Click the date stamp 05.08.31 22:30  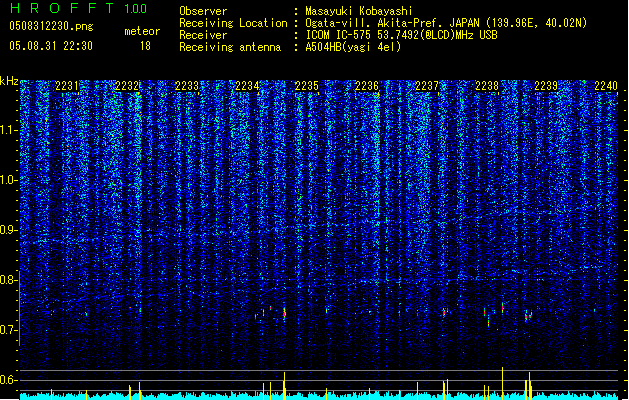click(51, 46)
